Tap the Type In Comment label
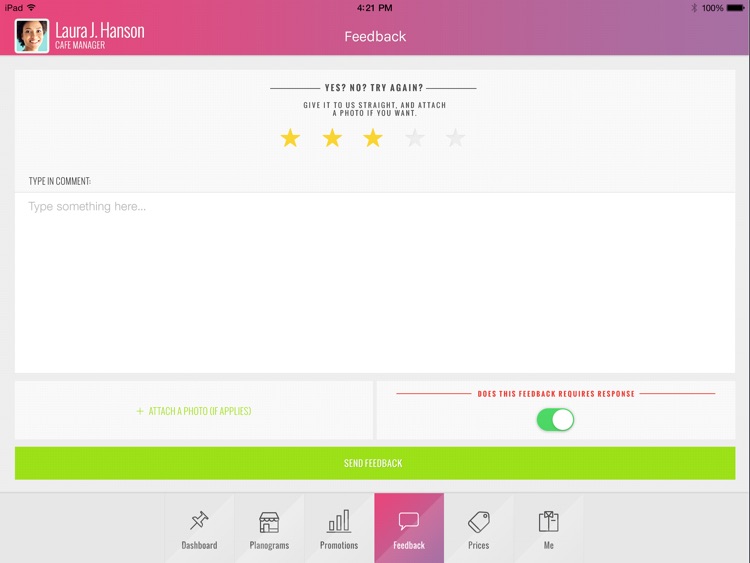750x563 pixels. point(60,181)
